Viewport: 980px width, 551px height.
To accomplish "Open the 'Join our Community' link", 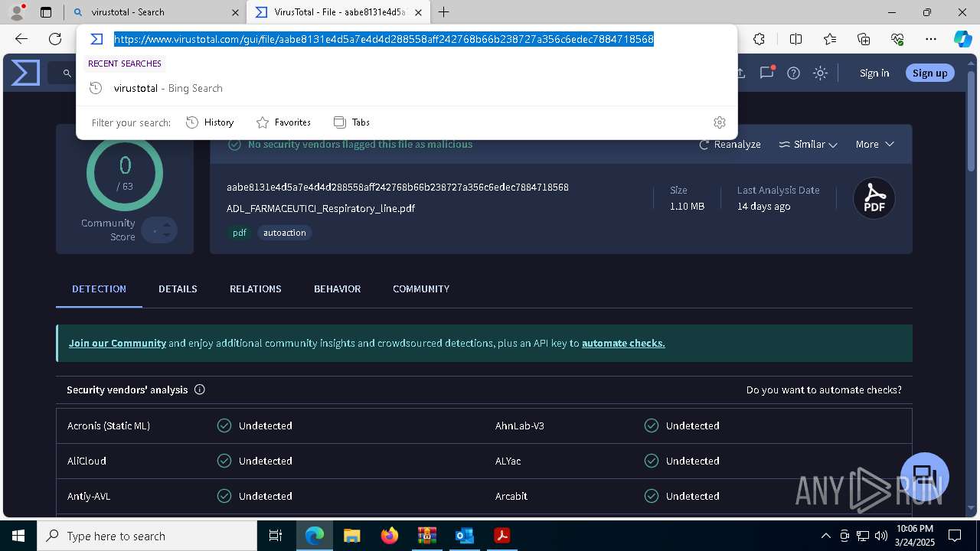I will coord(117,343).
